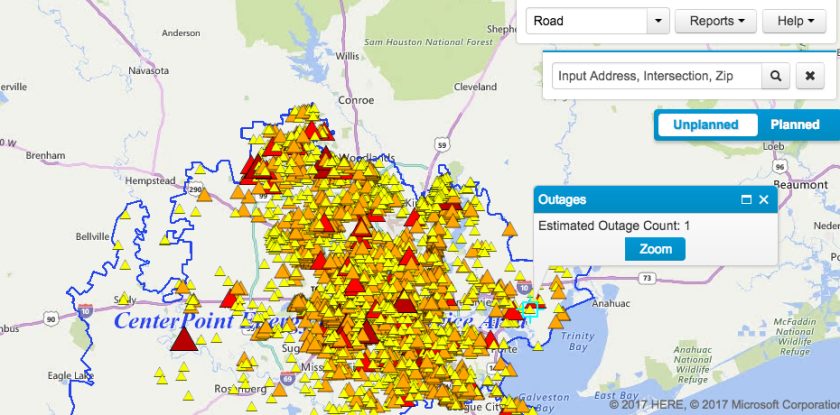Click the Brenham town label

(x=46, y=155)
